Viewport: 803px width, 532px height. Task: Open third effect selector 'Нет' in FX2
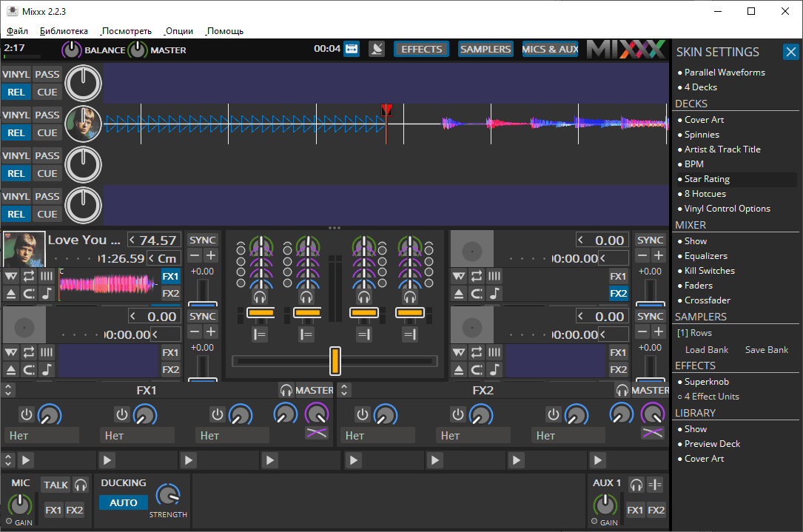(x=568, y=436)
